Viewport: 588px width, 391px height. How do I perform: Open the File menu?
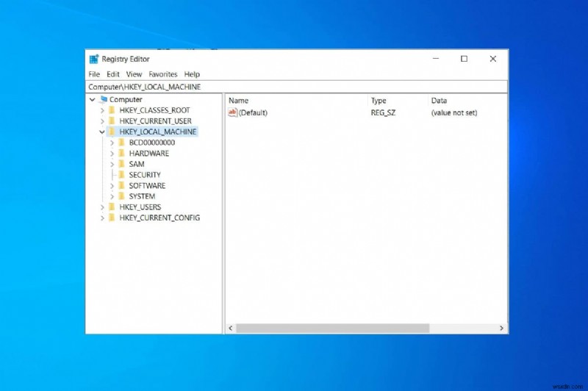tap(94, 74)
